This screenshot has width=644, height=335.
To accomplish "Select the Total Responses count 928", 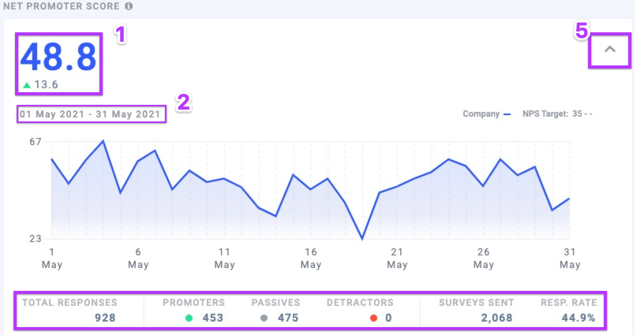I will [105, 318].
